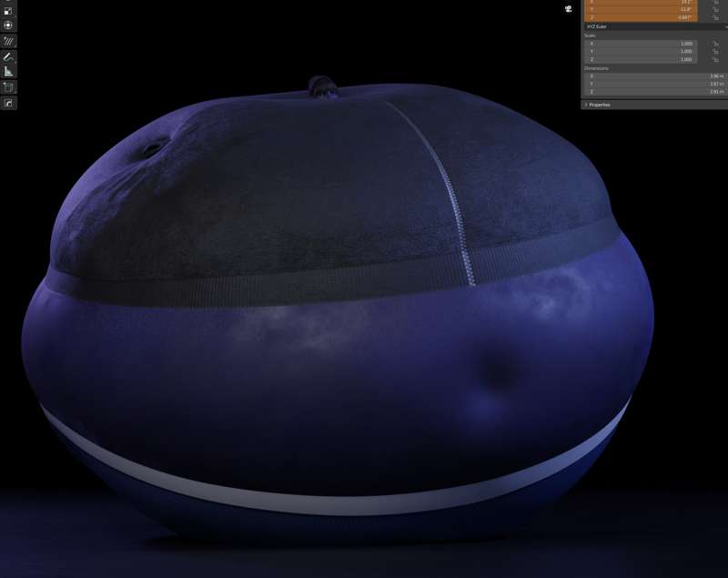
Task: Select the Transform tool icon
Action: point(8,25)
